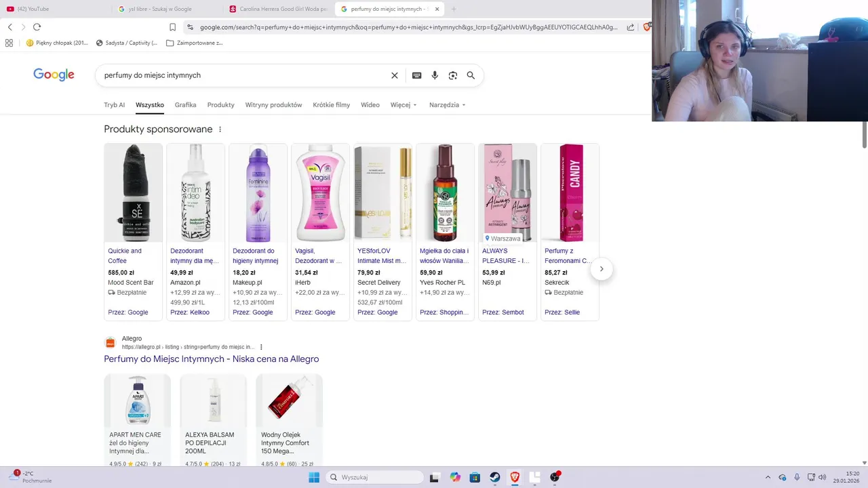Click the Przez: Sembot link

pos(503,312)
